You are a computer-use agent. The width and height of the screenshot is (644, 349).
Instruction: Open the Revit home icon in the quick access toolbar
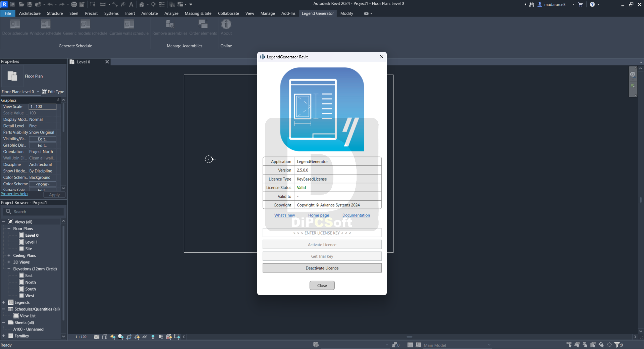pos(12,4)
